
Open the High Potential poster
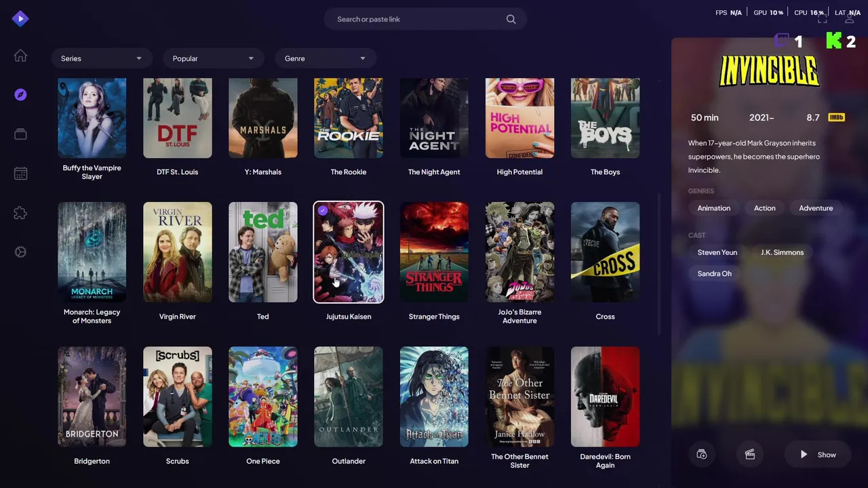click(x=519, y=118)
